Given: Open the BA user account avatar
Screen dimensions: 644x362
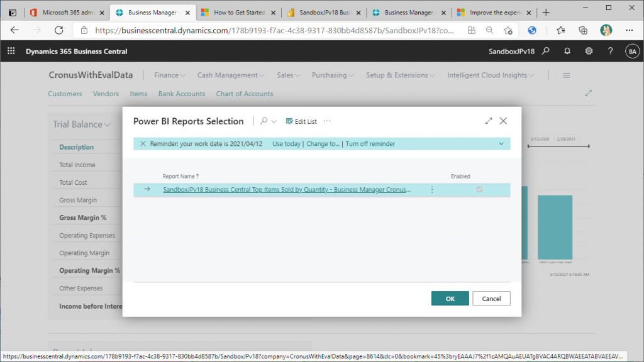Looking at the screenshot, I should 632,52.
